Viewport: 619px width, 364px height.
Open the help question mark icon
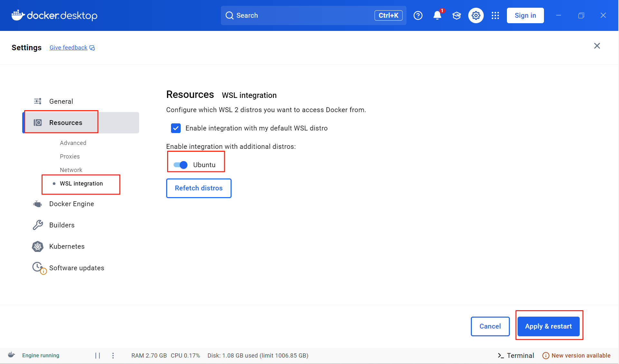coord(418,15)
